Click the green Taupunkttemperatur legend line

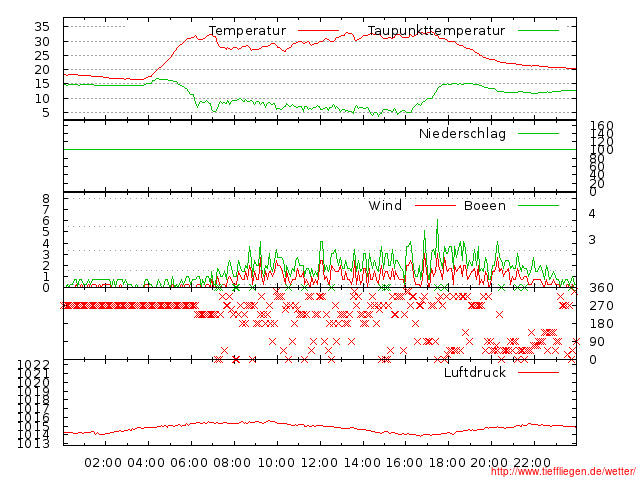point(539,31)
